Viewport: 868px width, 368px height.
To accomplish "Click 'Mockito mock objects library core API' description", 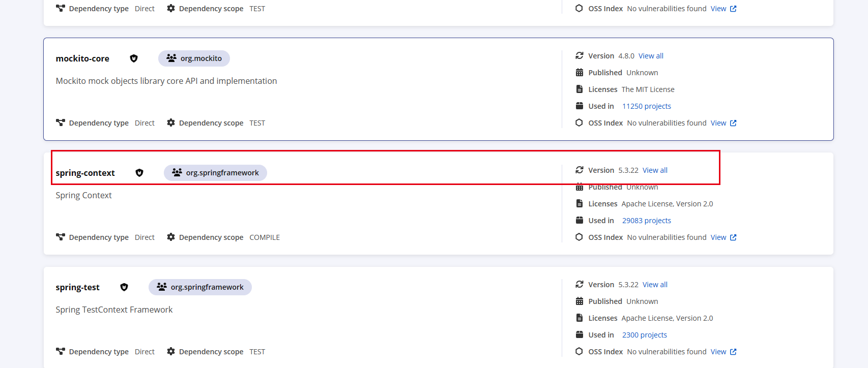I will [166, 81].
